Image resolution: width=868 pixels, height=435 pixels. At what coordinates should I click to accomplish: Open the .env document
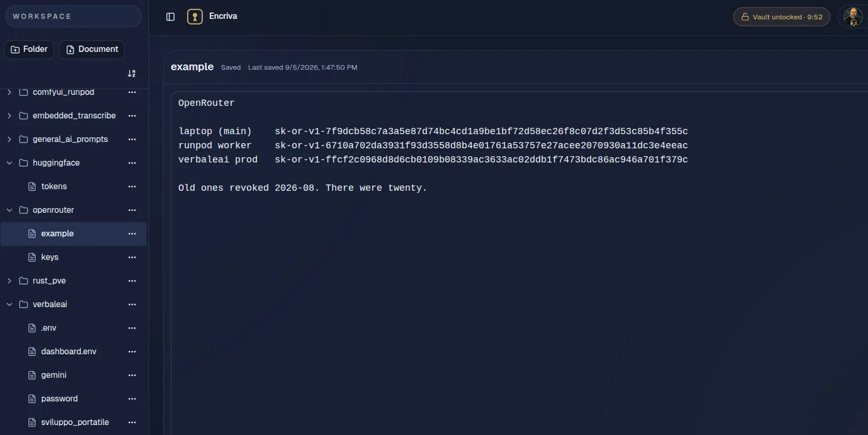pos(73,328)
